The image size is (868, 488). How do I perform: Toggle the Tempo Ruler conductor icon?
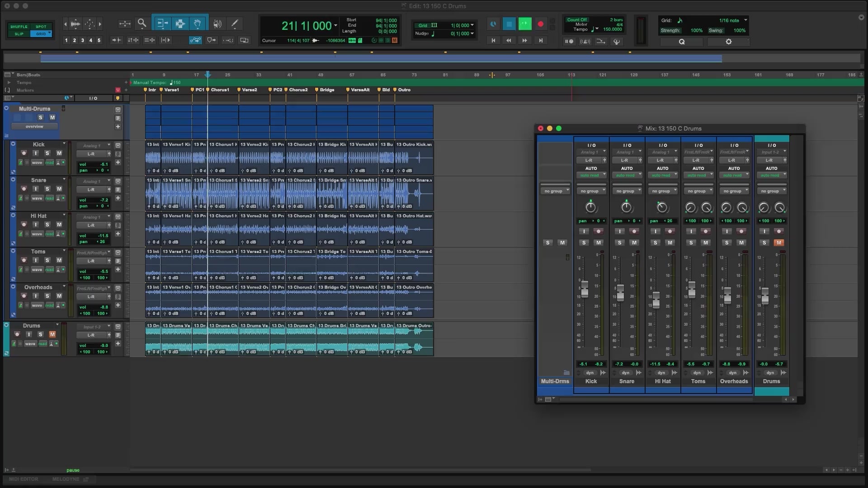(616, 42)
